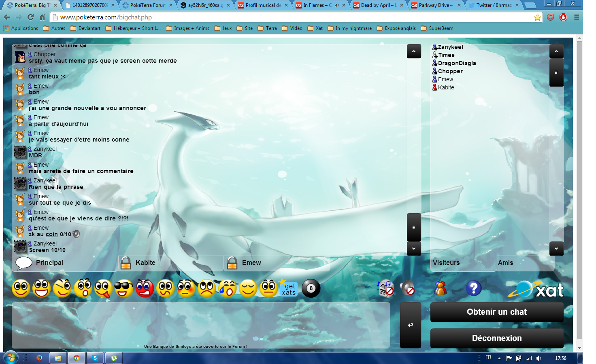Click the xat planet logo
Image resolution: width=596 pixels, height=364 pixels.
(536, 289)
